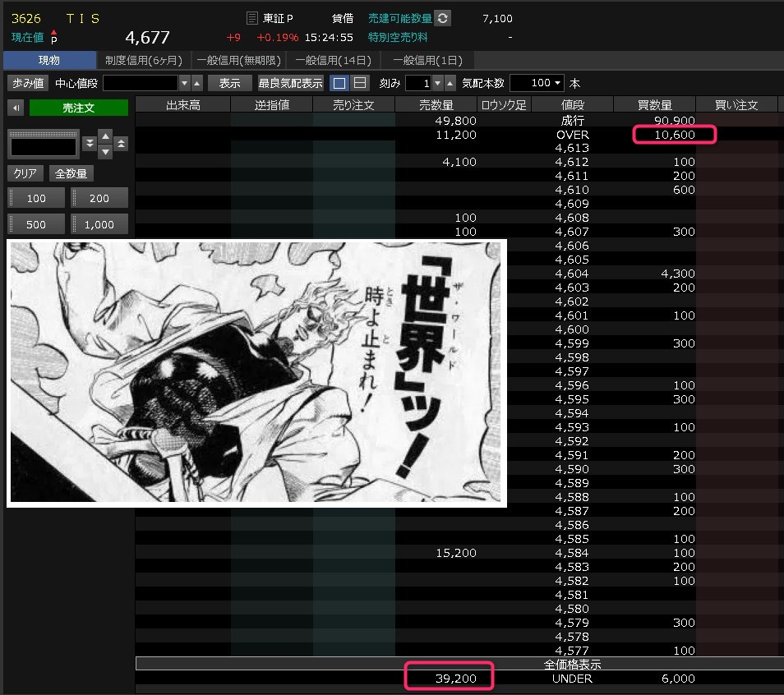784x695 pixels.
Task: Open the 気配本数 dropdown showing 100
Action: click(537, 83)
